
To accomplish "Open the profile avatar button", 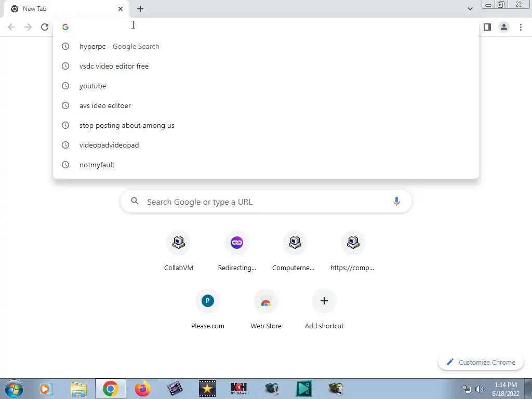I will pos(504,27).
